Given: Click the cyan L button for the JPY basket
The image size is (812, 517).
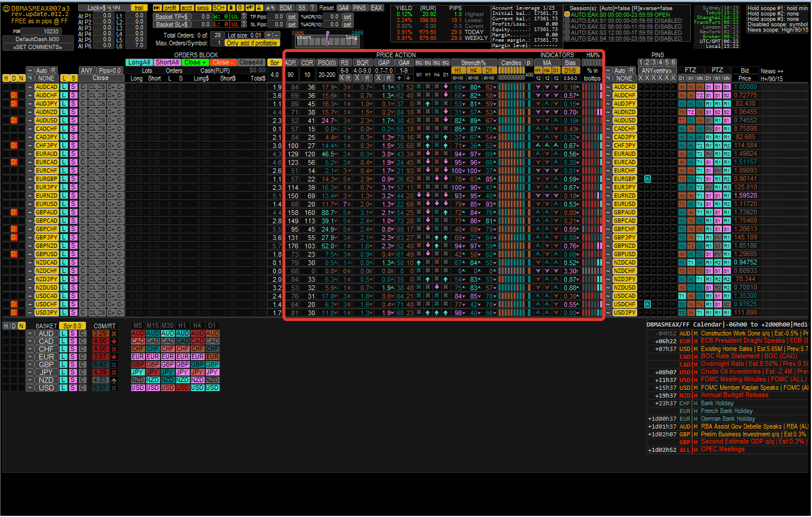Looking at the screenshot, I should (x=63, y=372).
